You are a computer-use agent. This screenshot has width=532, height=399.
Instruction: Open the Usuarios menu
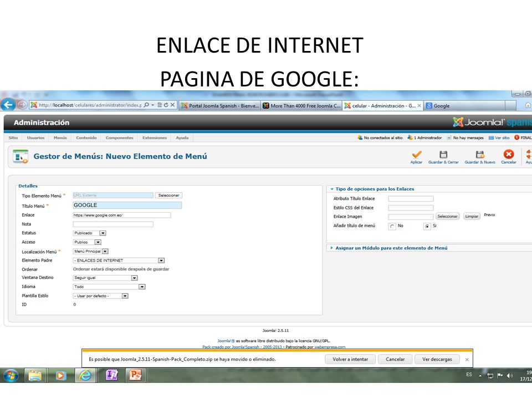(x=35, y=138)
